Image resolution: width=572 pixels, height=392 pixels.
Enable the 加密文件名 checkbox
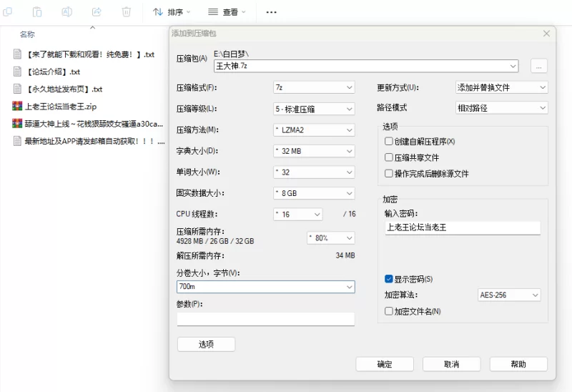click(x=389, y=311)
